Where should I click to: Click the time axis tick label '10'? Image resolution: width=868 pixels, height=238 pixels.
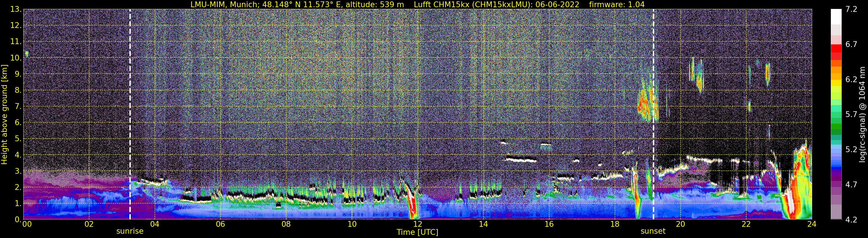(x=352, y=224)
